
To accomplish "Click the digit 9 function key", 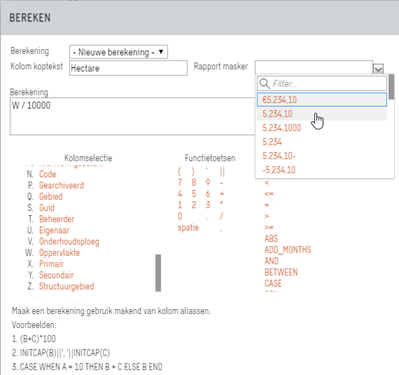I will pyautogui.click(x=208, y=182).
